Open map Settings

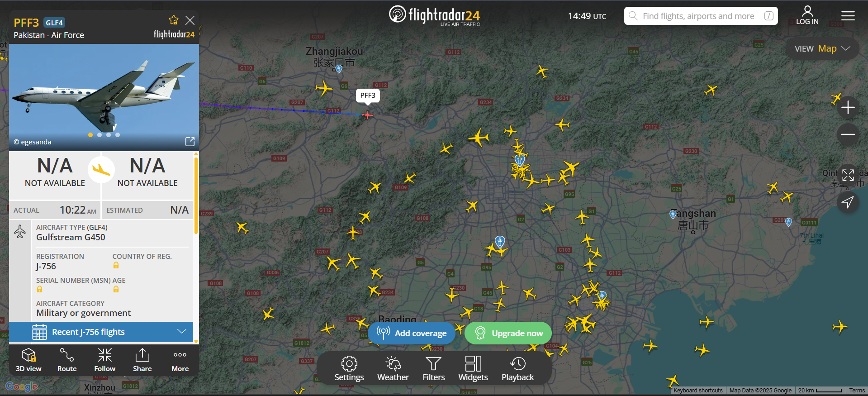[x=349, y=368]
